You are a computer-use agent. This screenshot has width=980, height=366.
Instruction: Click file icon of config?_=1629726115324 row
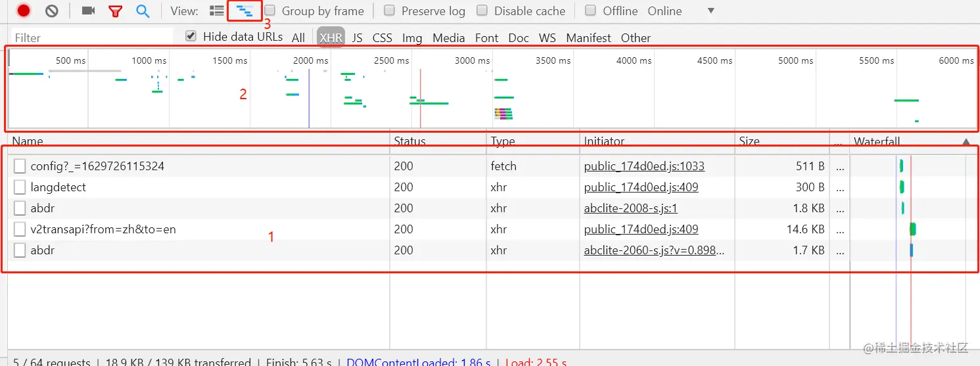click(x=20, y=166)
